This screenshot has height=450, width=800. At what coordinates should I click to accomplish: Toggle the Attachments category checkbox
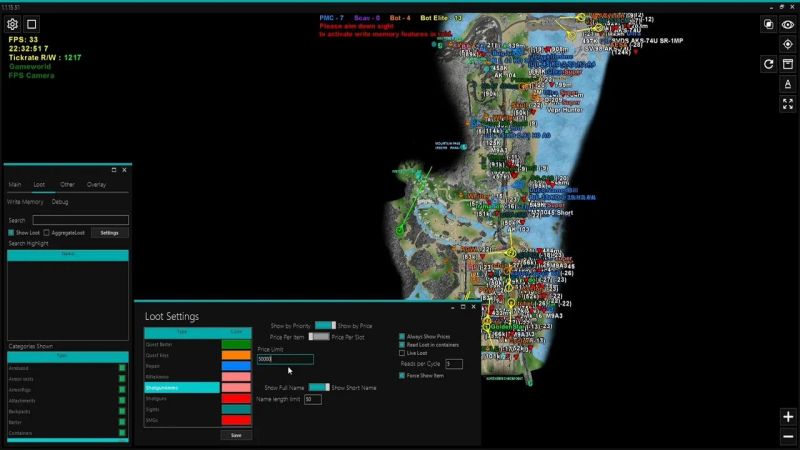[x=122, y=401]
